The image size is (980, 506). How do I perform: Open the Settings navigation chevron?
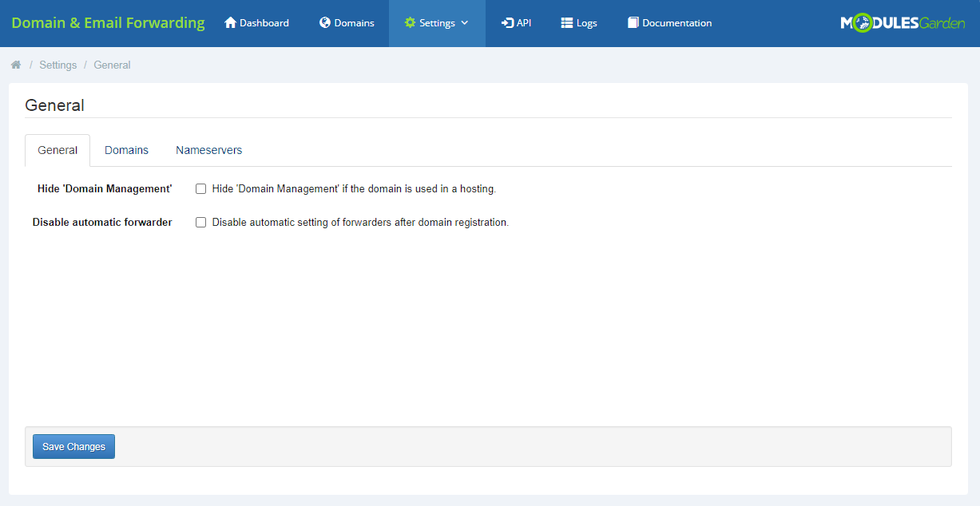point(462,23)
